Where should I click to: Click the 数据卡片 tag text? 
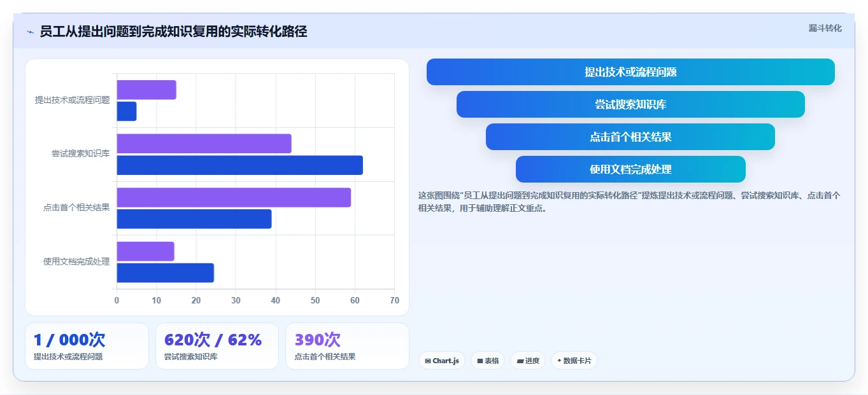click(x=577, y=361)
